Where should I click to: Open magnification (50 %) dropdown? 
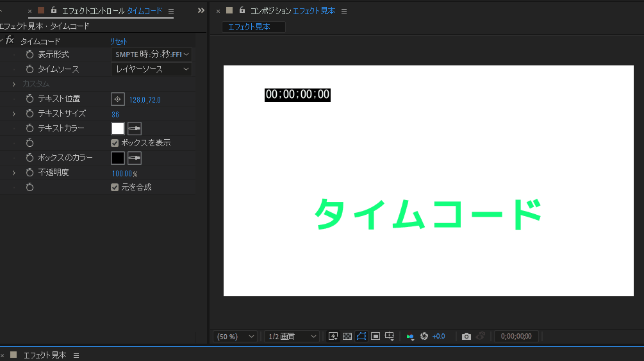tap(235, 337)
